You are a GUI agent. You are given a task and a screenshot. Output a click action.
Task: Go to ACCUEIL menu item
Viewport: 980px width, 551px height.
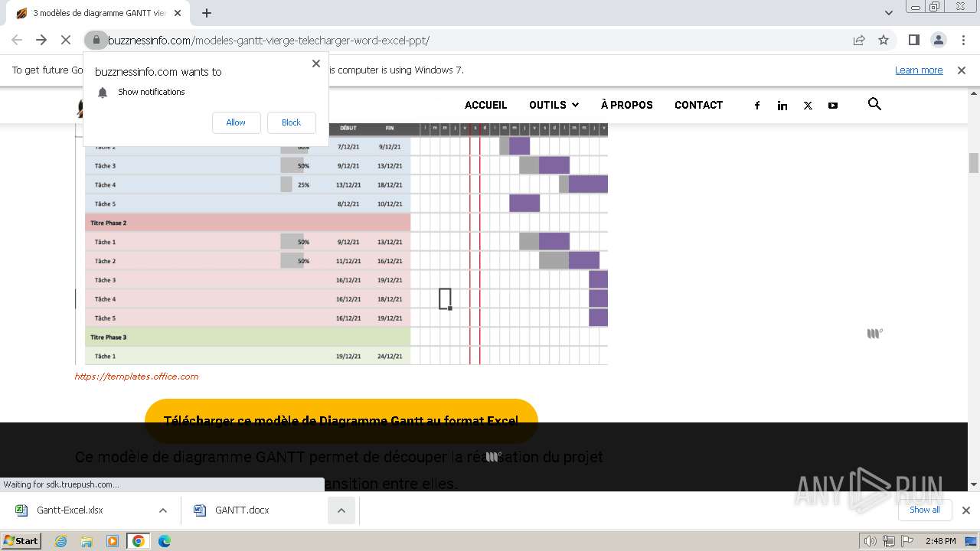click(485, 105)
